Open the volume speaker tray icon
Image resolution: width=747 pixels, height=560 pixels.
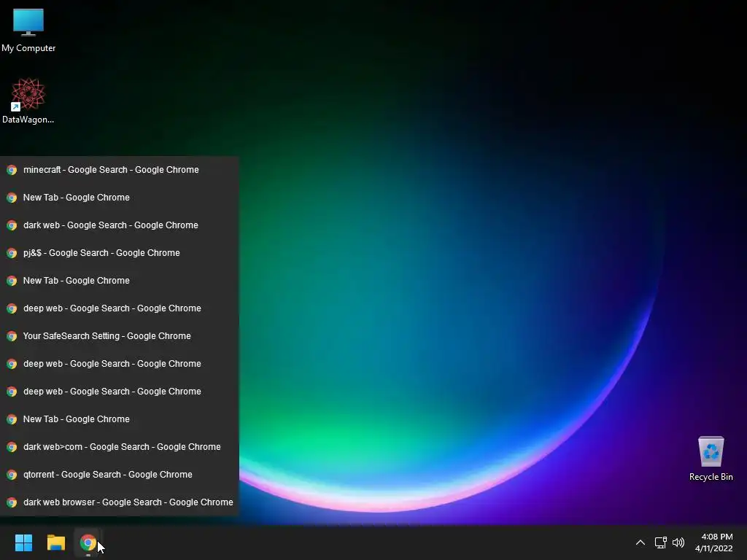tap(678, 542)
